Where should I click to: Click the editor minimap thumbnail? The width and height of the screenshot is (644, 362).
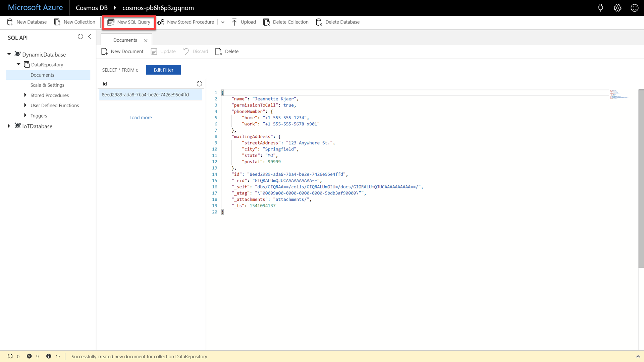pos(619,94)
